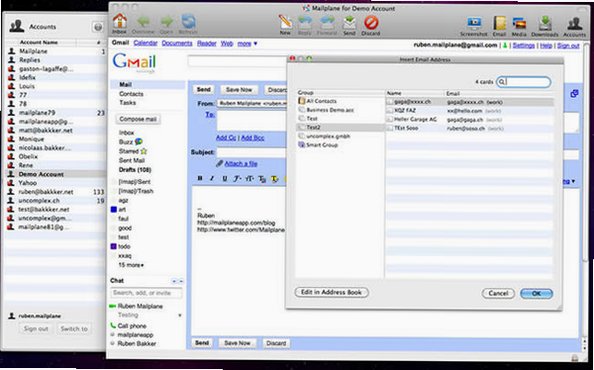594x370 pixels.
Task: Click the contact search field in dialog
Action: pos(524,82)
